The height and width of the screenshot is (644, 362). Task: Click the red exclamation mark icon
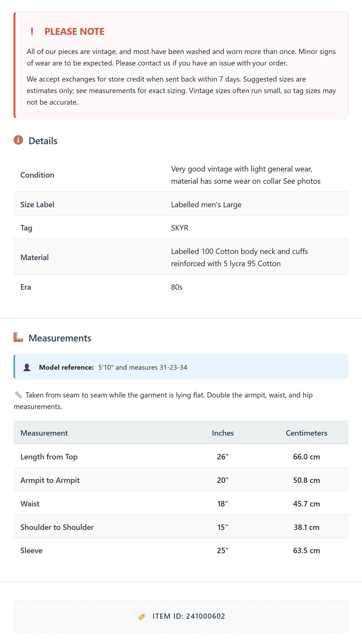click(32, 32)
